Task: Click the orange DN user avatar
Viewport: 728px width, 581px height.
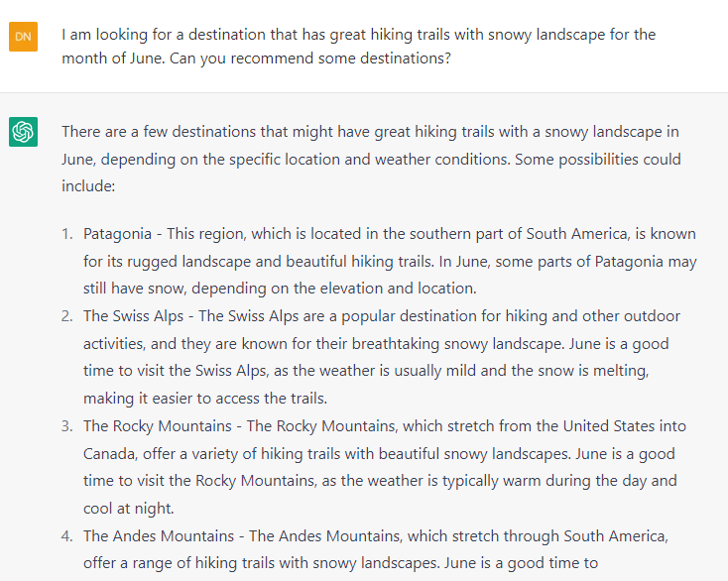Action: point(23,37)
